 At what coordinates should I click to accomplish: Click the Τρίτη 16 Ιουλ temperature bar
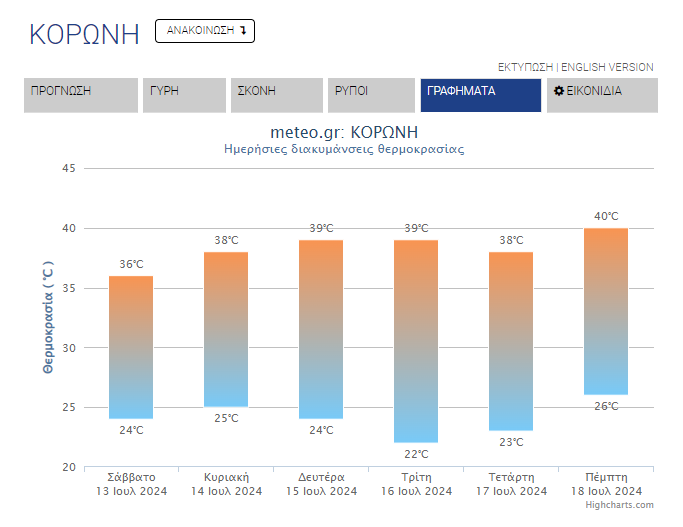coord(416,341)
